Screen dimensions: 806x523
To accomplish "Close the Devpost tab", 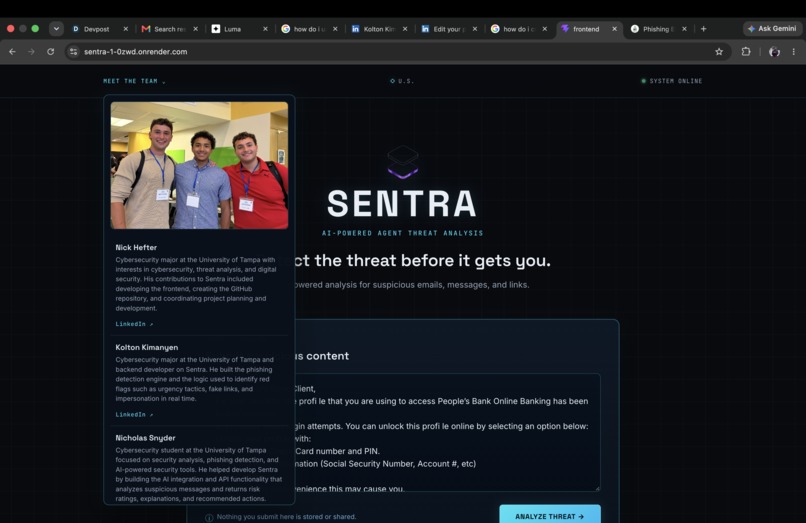I will (125, 29).
